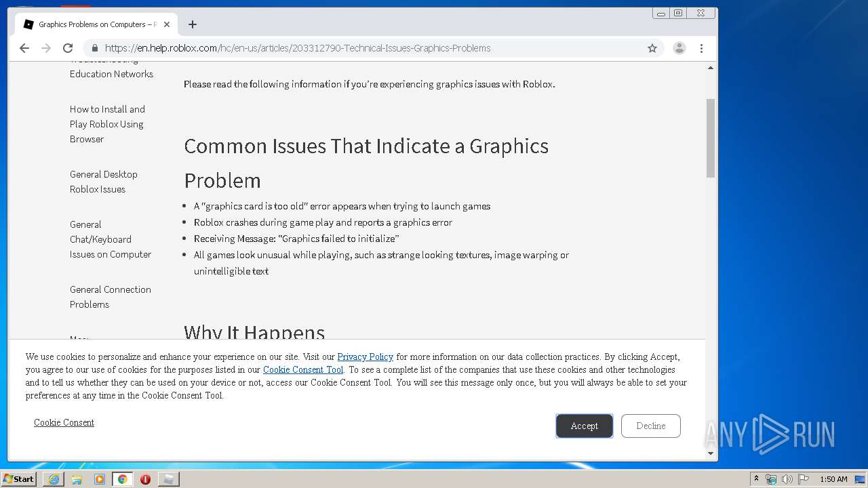This screenshot has width=868, height=488.
Task: Open Windows Explorer folder in taskbar
Action: pos(77,479)
